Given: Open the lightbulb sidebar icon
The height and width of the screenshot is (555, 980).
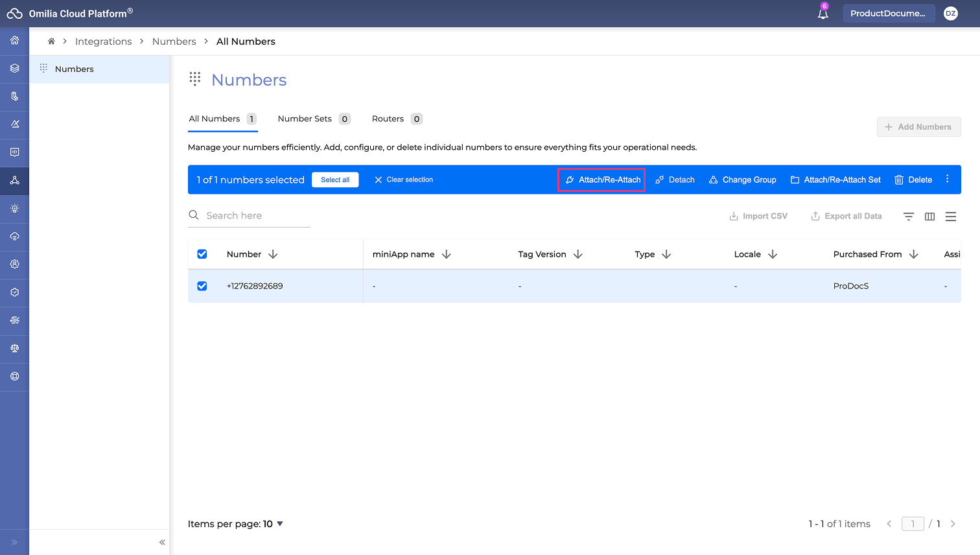Looking at the screenshot, I should [14, 208].
